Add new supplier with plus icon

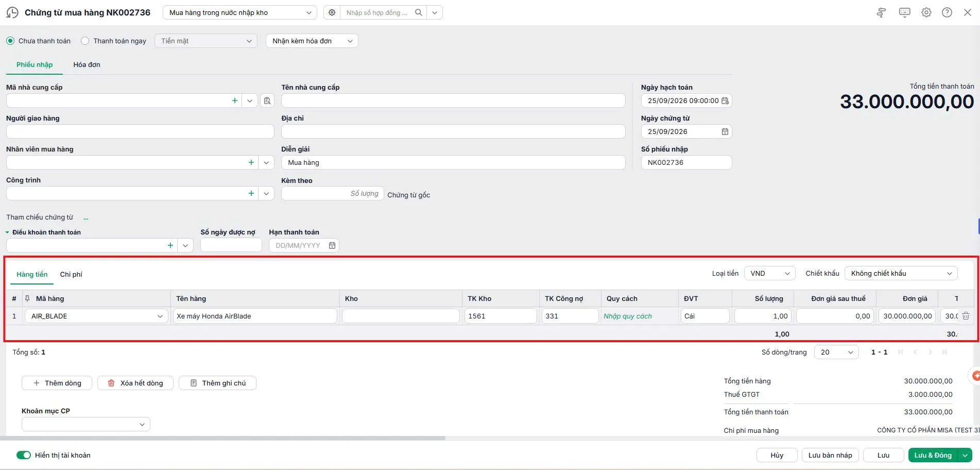(235, 100)
